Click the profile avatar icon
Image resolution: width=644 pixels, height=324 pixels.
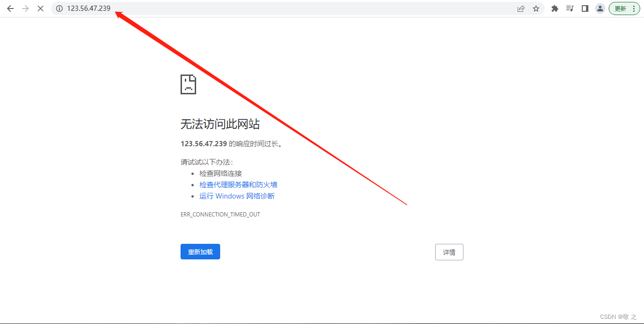[600, 8]
